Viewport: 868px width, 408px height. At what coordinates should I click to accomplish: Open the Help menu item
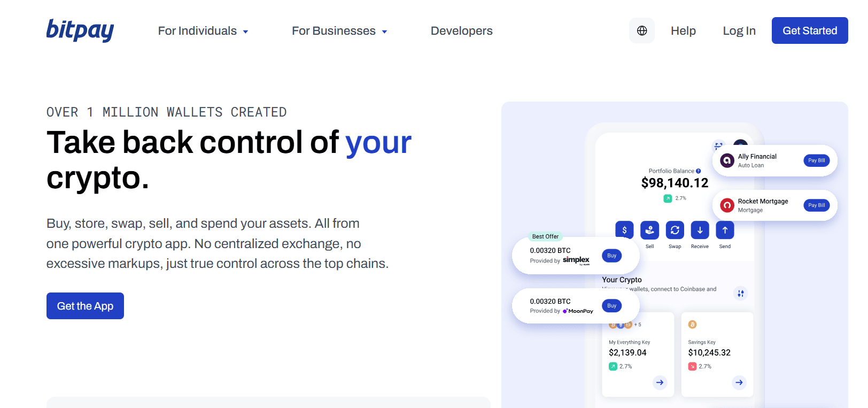click(x=683, y=31)
